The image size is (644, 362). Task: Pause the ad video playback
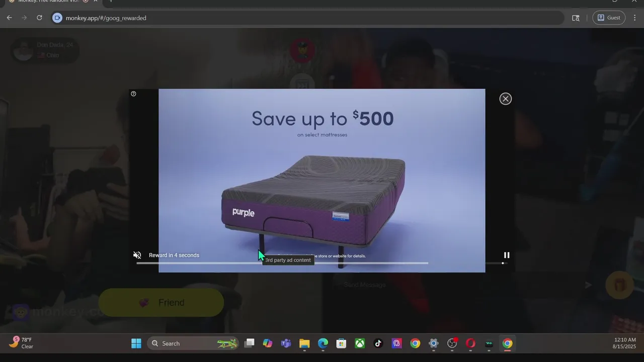pos(507,255)
